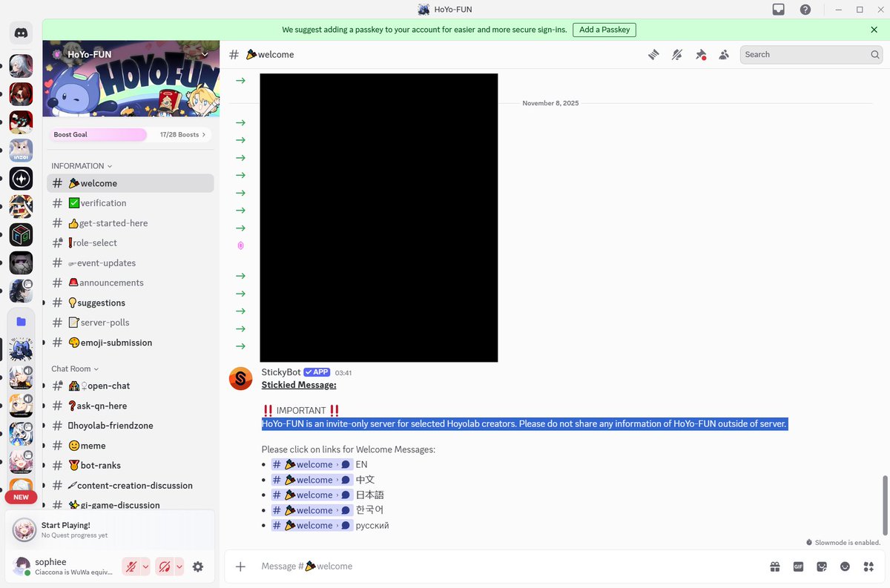This screenshot has width=890, height=588.
Task: Dismiss the passkey suggestion banner
Action: click(874, 30)
